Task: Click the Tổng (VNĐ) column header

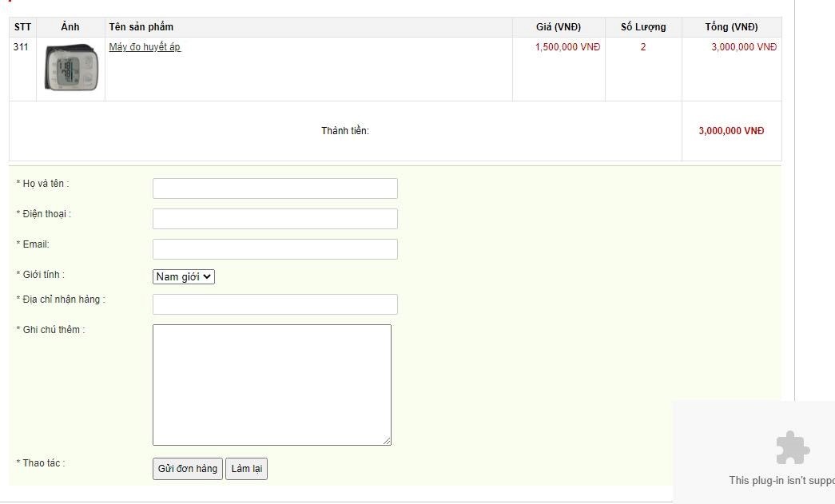Action: pos(731,27)
